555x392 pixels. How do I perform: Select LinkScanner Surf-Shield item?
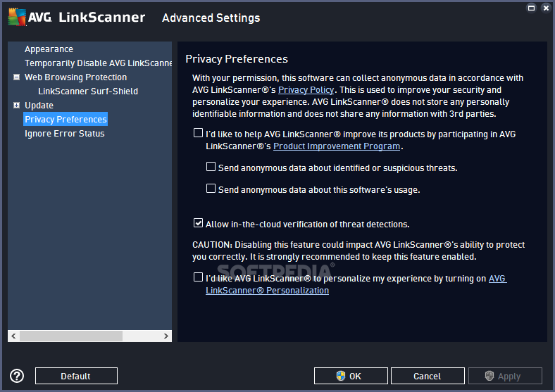[x=88, y=91]
